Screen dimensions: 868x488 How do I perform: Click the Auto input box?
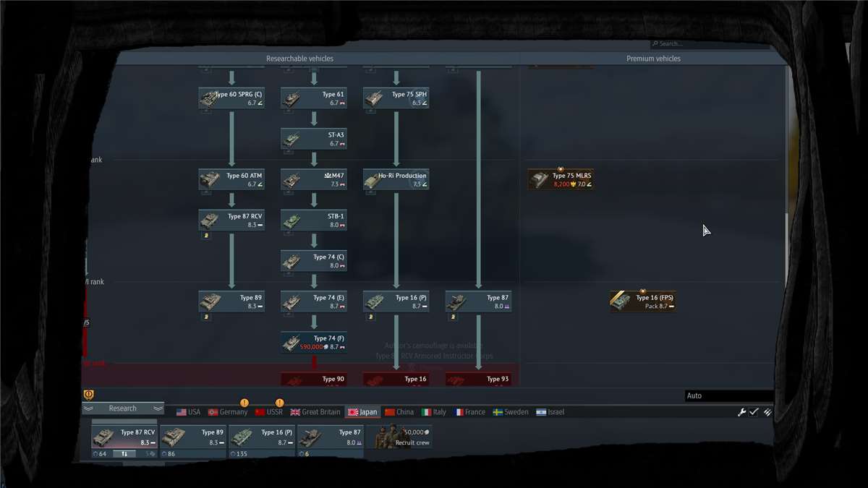(729, 395)
